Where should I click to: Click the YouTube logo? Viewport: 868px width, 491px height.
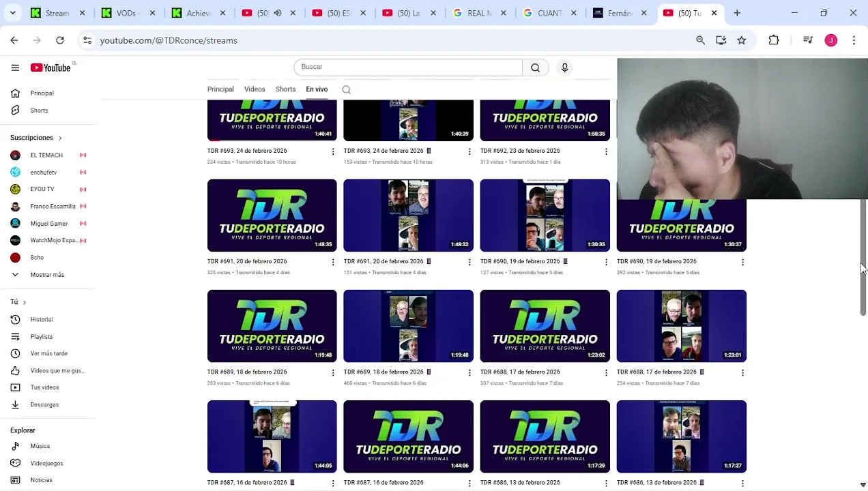(x=50, y=68)
